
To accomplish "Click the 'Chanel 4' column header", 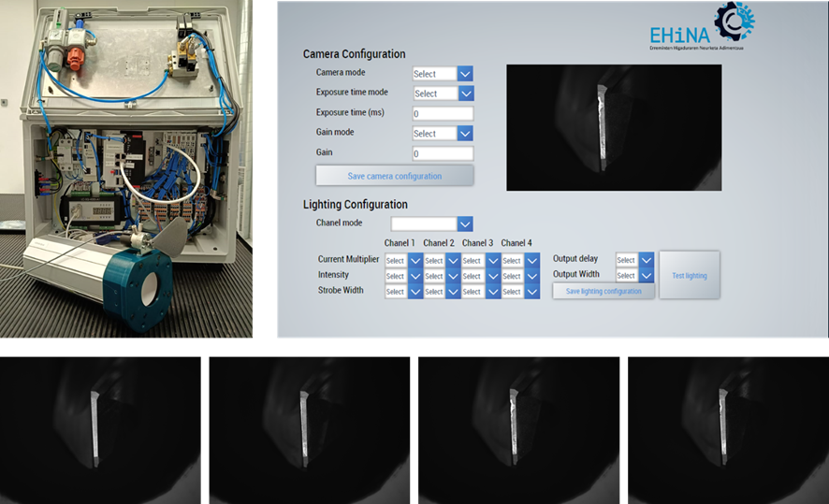I will pyautogui.click(x=516, y=243).
